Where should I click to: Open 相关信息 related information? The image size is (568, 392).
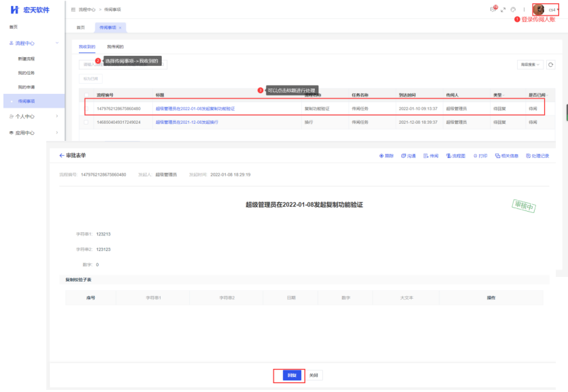[x=507, y=156]
